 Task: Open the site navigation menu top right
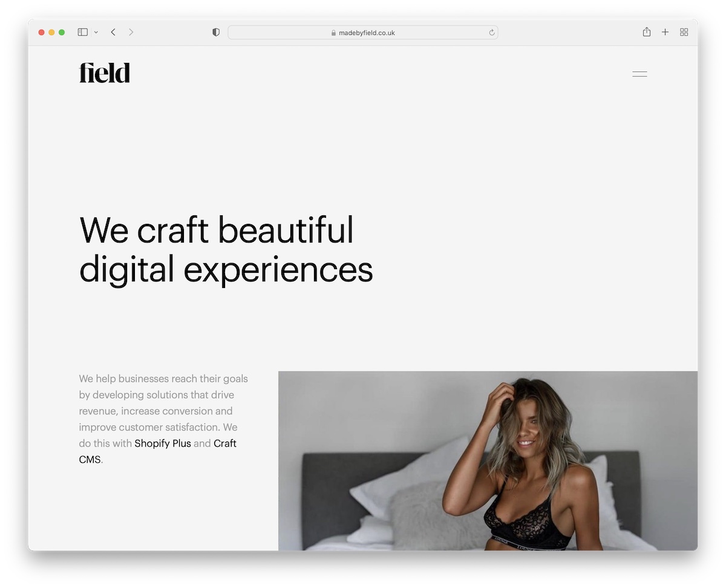[639, 73]
